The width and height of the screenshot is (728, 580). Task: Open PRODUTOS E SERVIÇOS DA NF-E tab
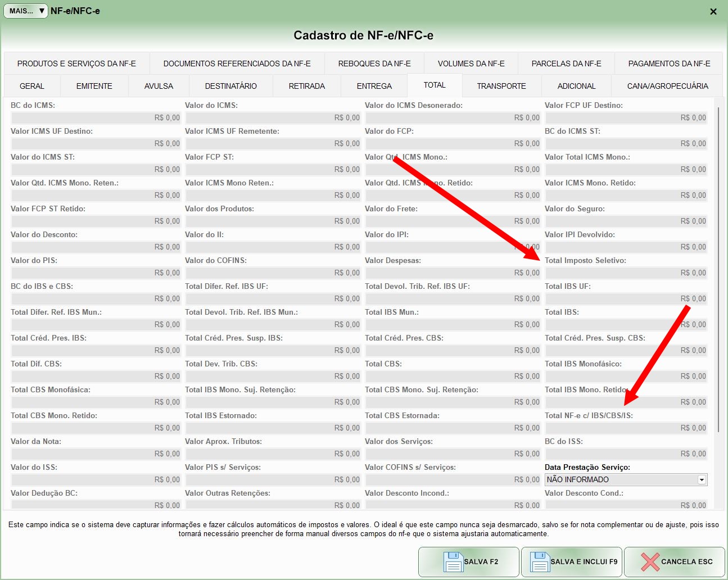(76, 64)
